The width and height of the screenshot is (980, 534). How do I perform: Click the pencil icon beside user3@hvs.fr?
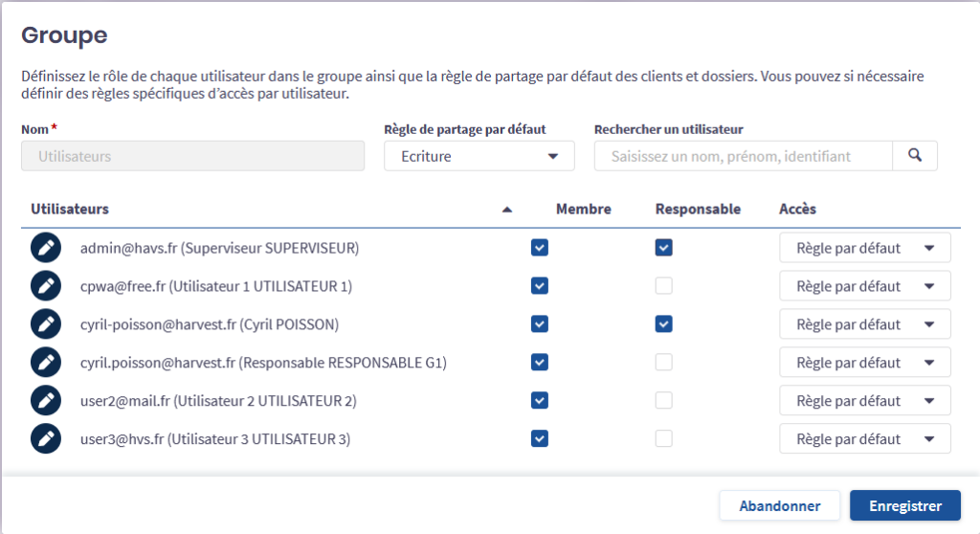coord(46,439)
